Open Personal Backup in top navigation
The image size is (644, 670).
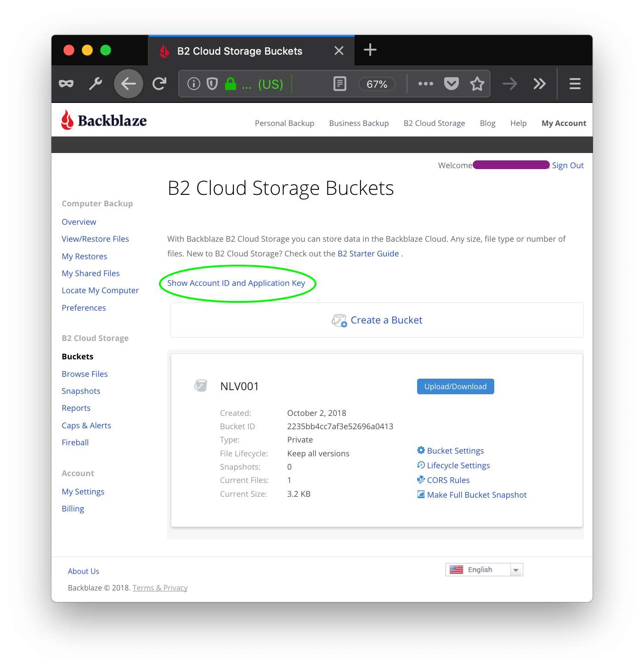tap(285, 123)
